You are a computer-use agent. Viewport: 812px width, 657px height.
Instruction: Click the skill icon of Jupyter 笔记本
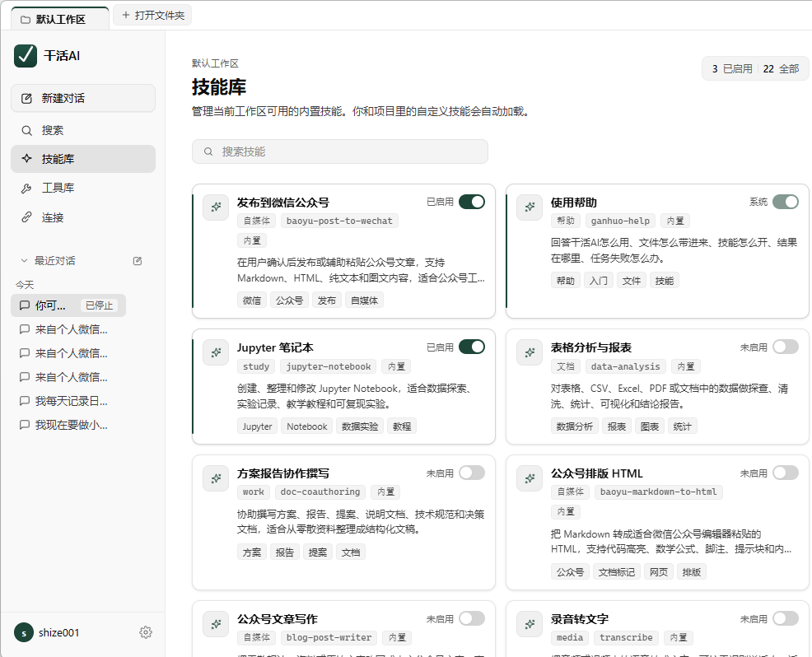click(216, 352)
